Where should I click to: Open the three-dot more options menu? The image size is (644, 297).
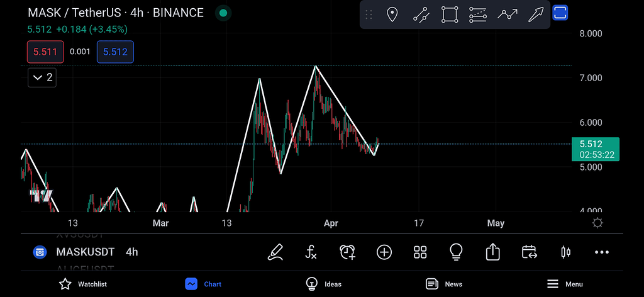(602, 252)
